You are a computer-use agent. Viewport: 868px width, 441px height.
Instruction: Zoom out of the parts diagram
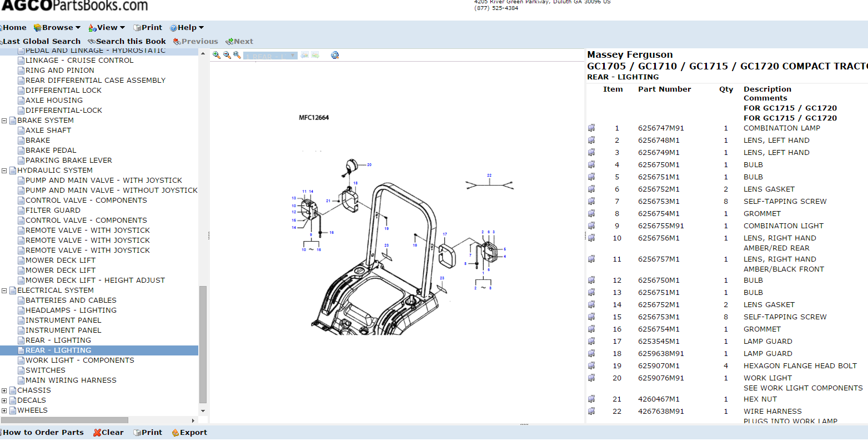coord(227,55)
